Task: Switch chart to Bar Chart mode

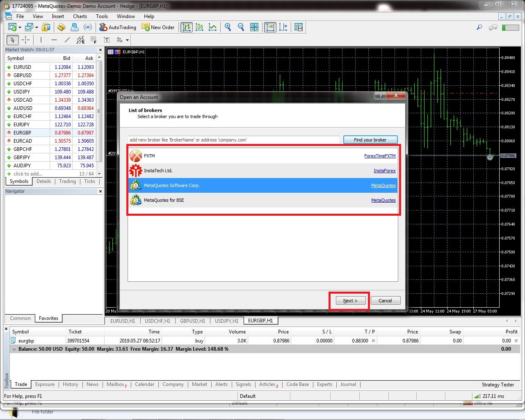Action: [x=187, y=27]
